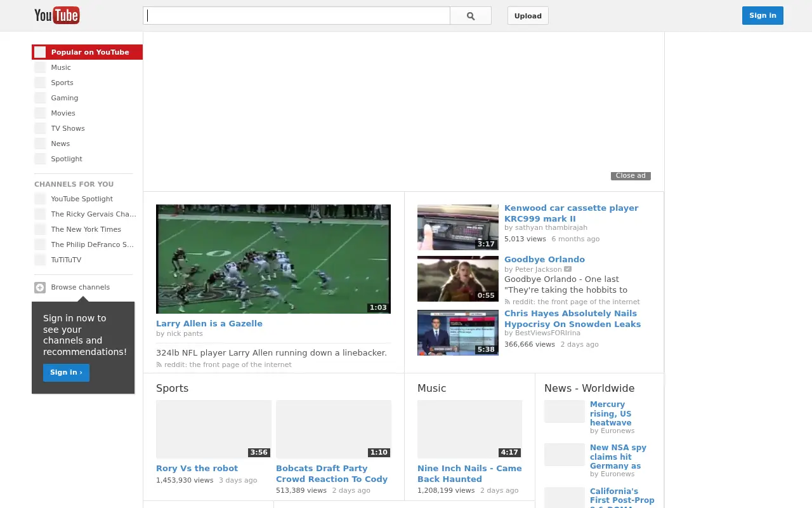This screenshot has width=812, height=508.
Task: Click 'Kenwood car cassette player KRC999 mark II' title
Action: click(572, 213)
